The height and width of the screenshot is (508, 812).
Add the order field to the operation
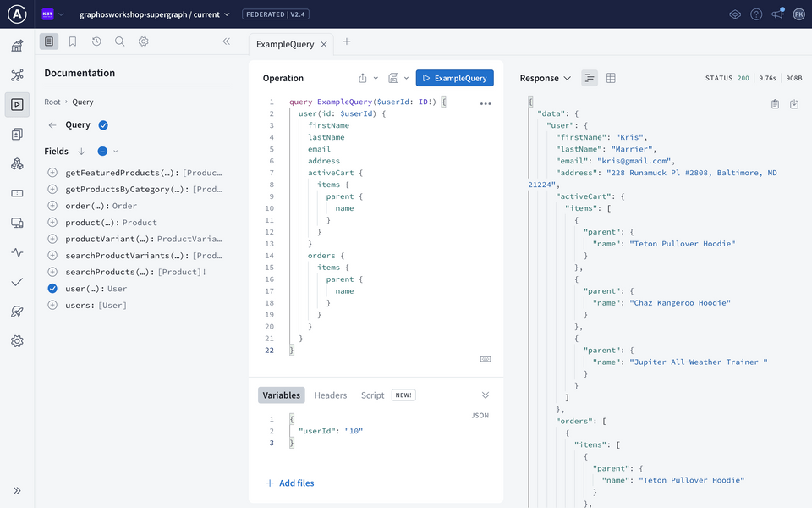click(52, 206)
